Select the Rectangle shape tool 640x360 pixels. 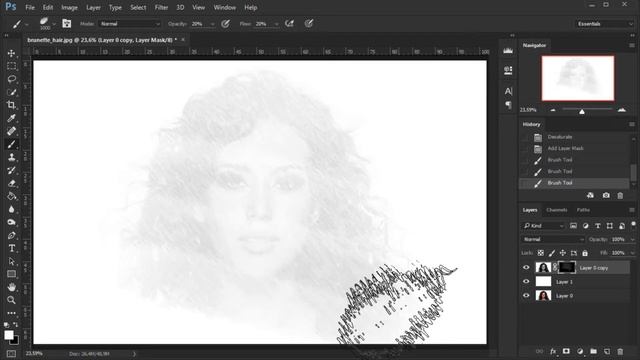[11, 274]
